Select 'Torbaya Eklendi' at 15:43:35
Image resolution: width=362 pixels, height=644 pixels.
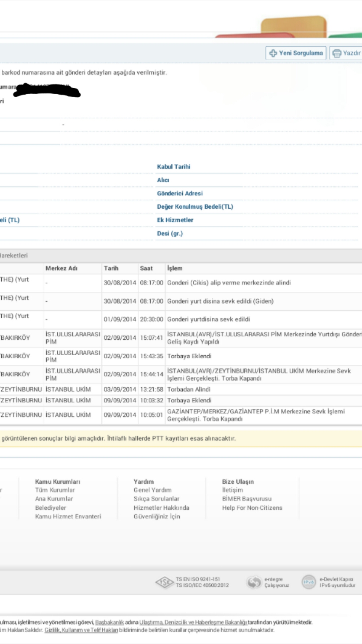(x=189, y=356)
